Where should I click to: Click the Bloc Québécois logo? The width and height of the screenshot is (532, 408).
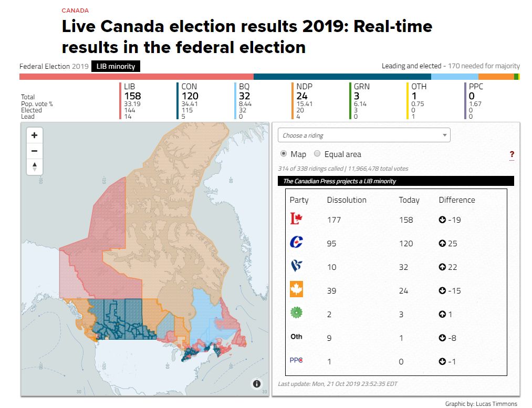coord(296,266)
